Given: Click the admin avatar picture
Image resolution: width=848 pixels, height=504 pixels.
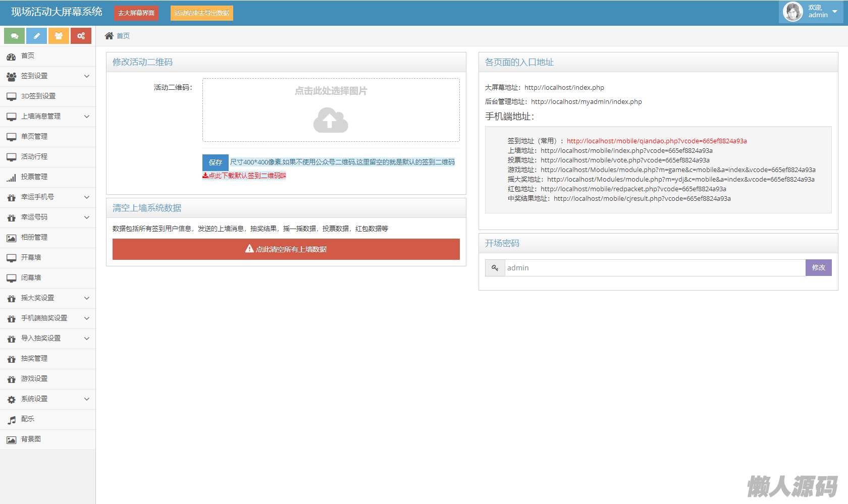Looking at the screenshot, I should pos(792,12).
